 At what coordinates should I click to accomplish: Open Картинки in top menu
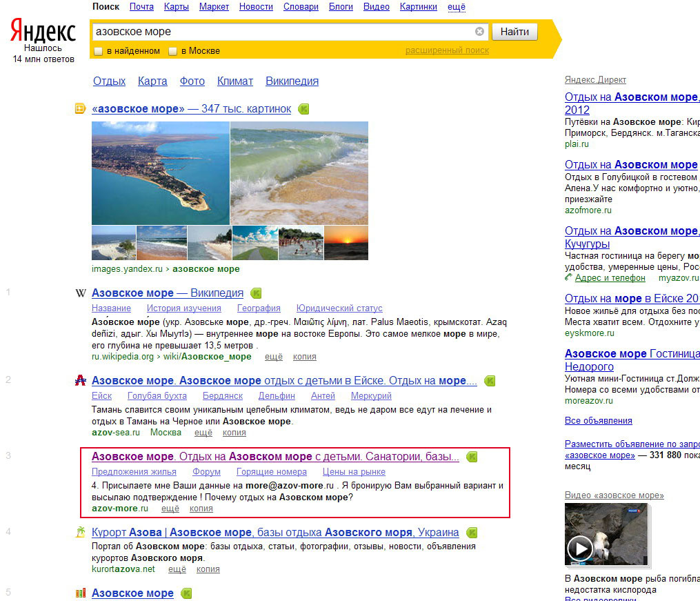419,7
